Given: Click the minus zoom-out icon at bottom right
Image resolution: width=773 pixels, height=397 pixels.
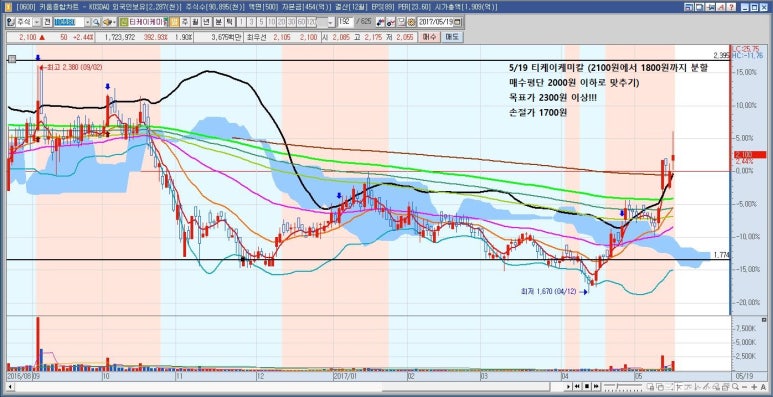Looking at the screenshot, I should (x=745, y=387).
